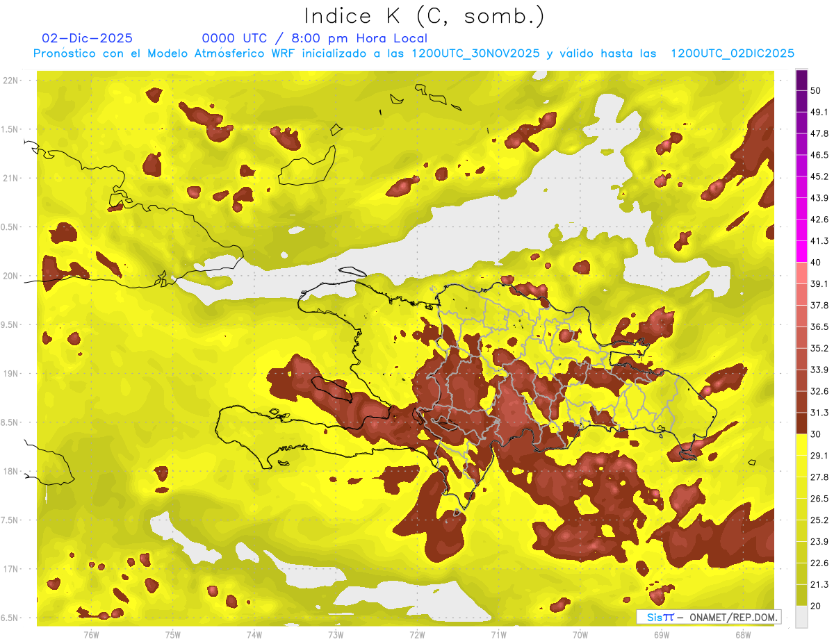Click the "45.2" color bar value
Viewport: 834px width, 644px height.
(819, 176)
